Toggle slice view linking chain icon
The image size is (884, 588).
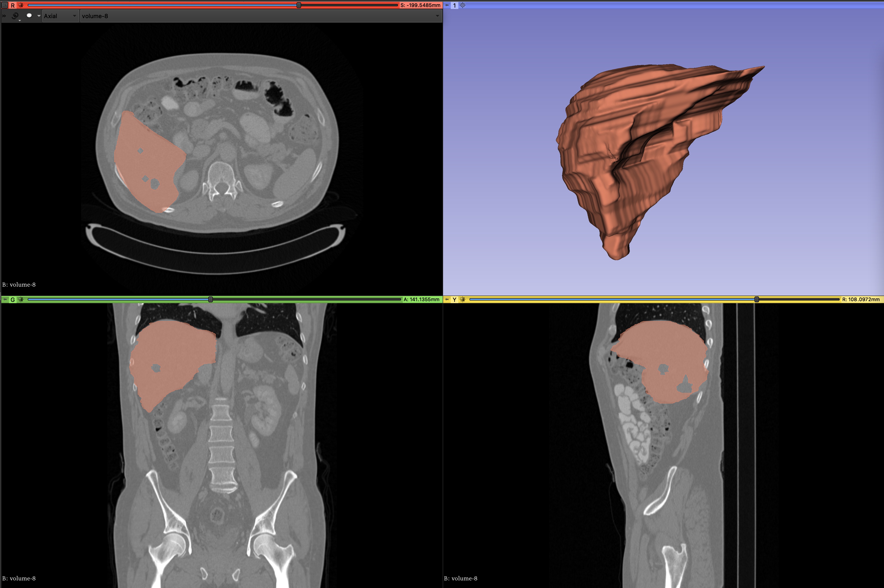pos(15,16)
